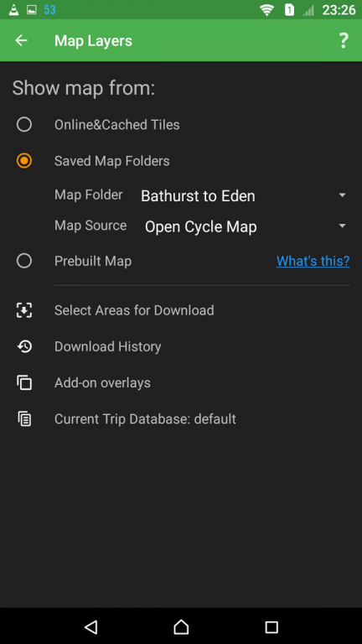Expand the Map Folder dropdown arrow
This screenshot has height=644, width=362.
pos(342,195)
